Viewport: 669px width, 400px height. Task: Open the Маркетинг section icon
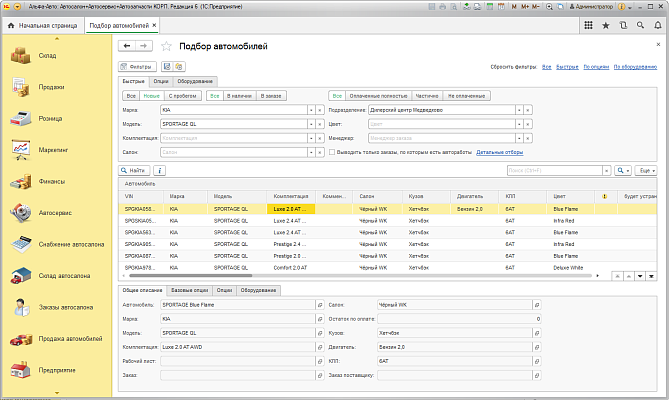pos(22,150)
